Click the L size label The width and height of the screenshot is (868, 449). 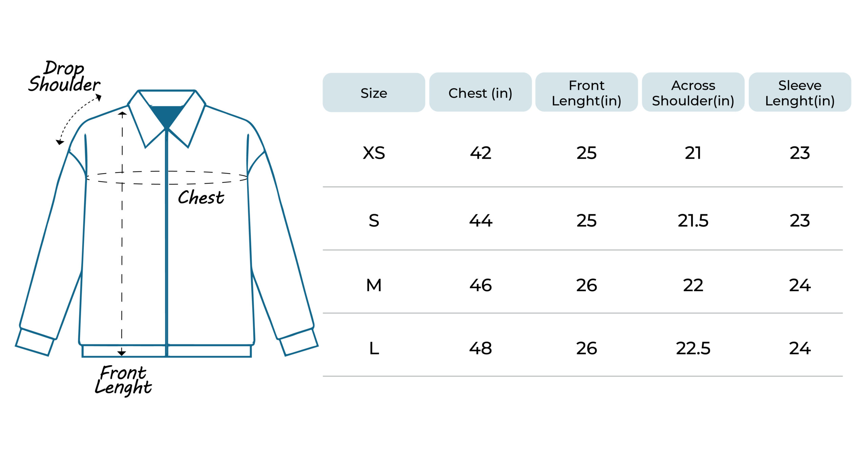tap(374, 348)
